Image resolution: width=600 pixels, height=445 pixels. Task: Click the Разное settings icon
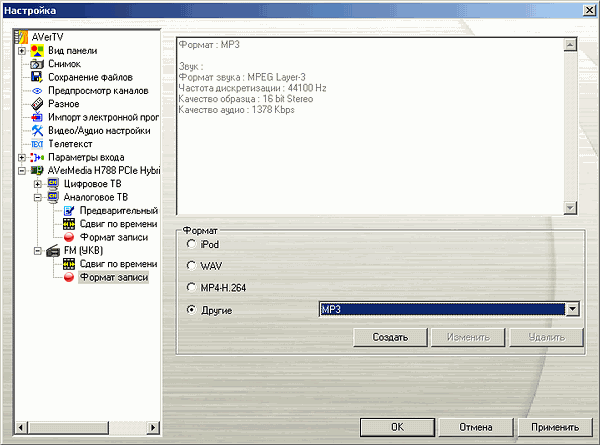pyautogui.click(x=37, y=103)
